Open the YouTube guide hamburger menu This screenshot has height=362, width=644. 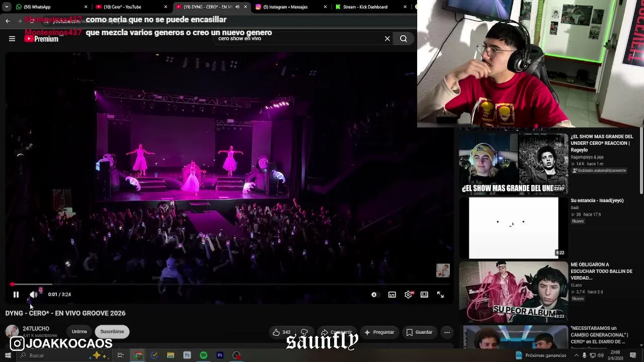[x=12, y=39]
